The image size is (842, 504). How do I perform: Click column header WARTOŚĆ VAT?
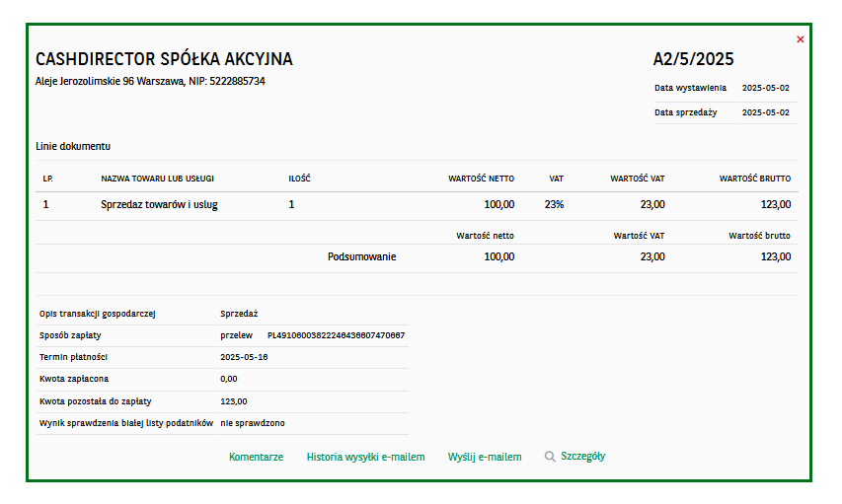pos(638,179)
